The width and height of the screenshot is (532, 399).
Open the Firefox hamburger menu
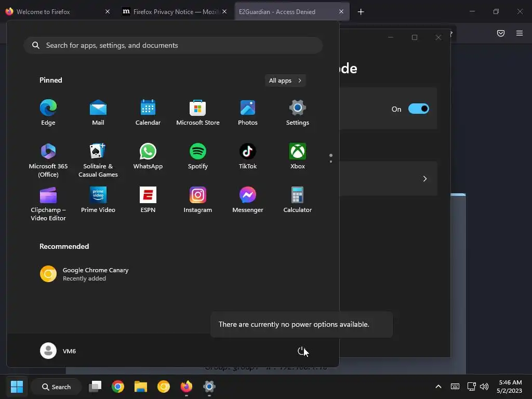[x=520, y=33]
